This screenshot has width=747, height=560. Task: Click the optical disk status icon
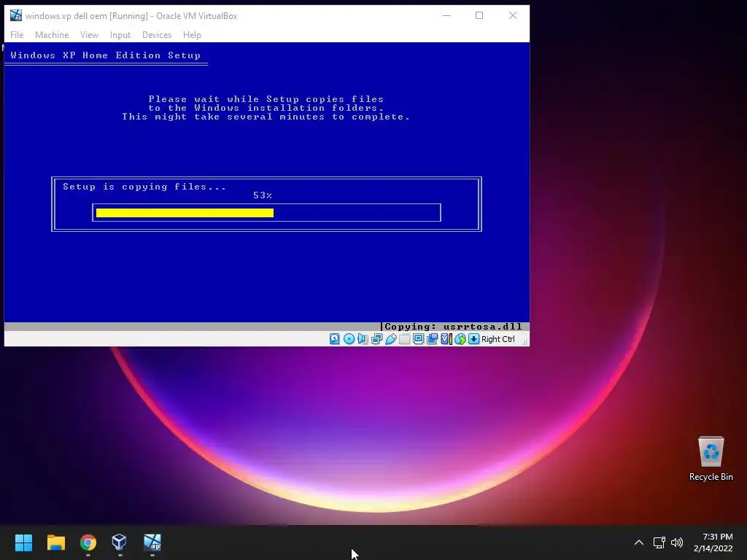coord(349,338)
